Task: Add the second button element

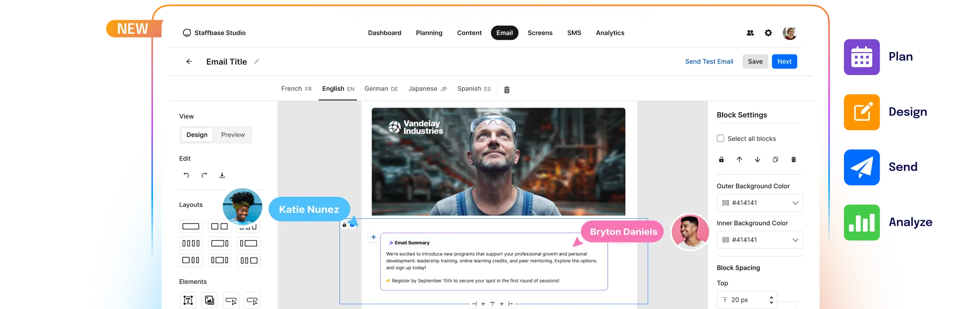Action: click(252, 300)
